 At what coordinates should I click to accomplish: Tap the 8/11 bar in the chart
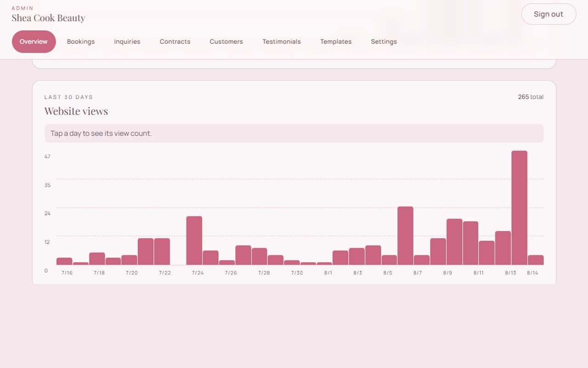(487, 253)
